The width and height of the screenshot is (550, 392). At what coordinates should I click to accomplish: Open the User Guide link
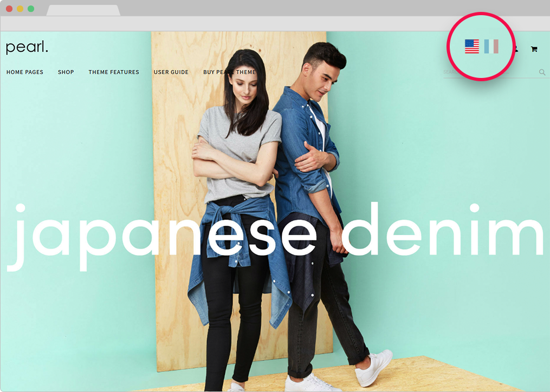click(171, 72)
